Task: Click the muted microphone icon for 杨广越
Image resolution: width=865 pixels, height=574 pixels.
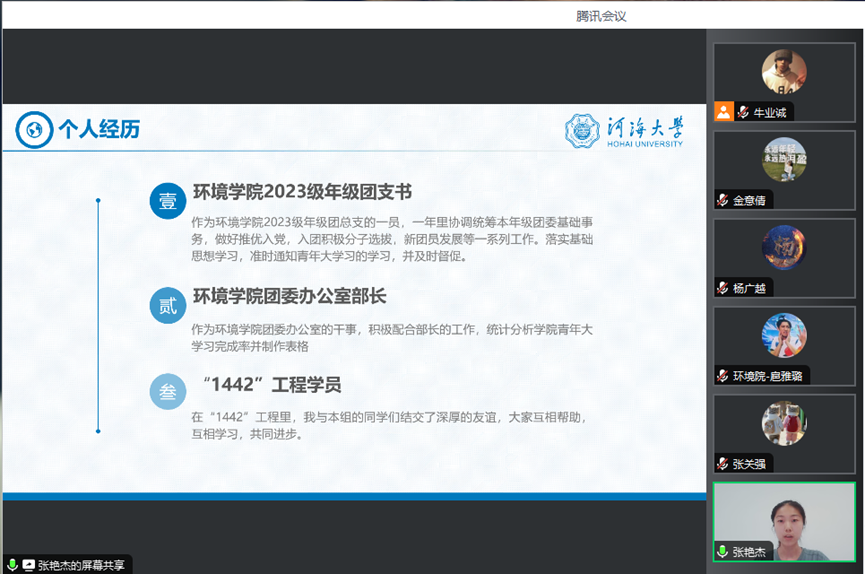Action: [722, 288]
